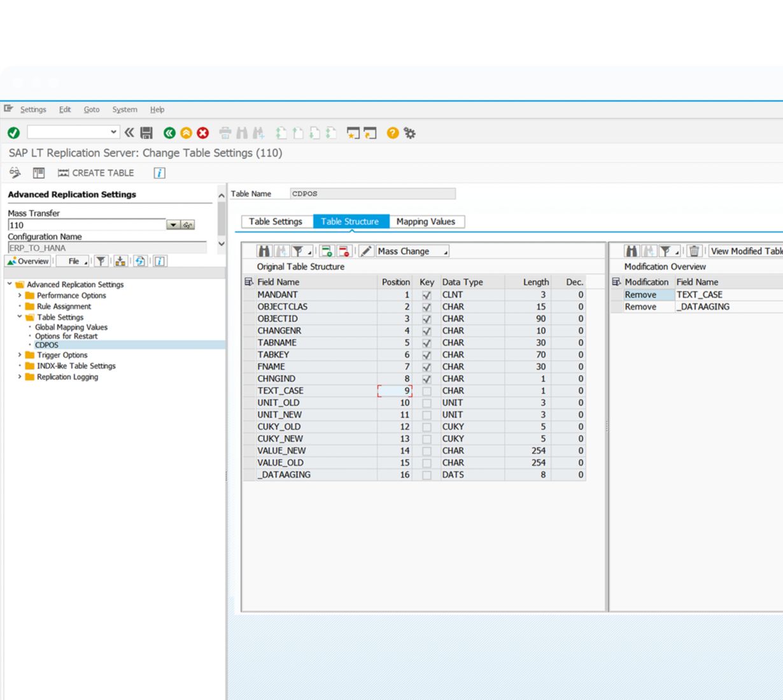Expand the Replication Logging tree node
This screenshot has width=783, height=700.
20,377
